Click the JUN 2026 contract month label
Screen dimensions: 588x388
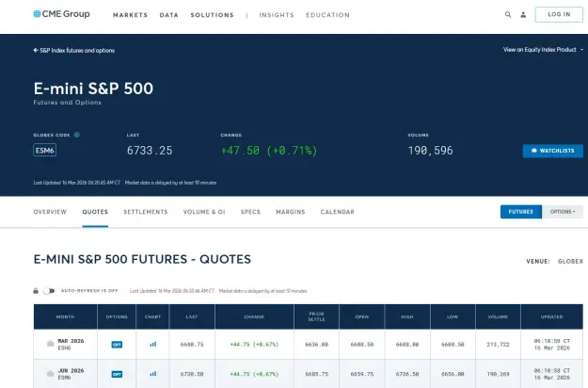(x=71, y=371)
